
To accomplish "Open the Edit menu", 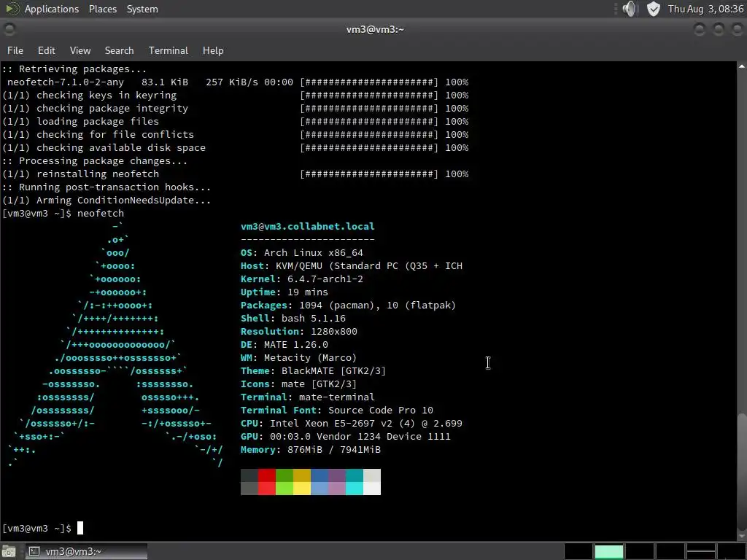I will pyautogui.click(x=46, y=50).
